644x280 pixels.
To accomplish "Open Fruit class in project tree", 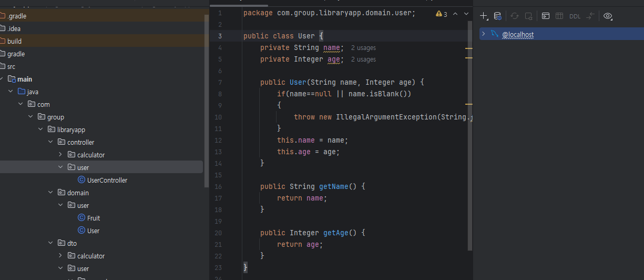I will click(x=94, y=218).
